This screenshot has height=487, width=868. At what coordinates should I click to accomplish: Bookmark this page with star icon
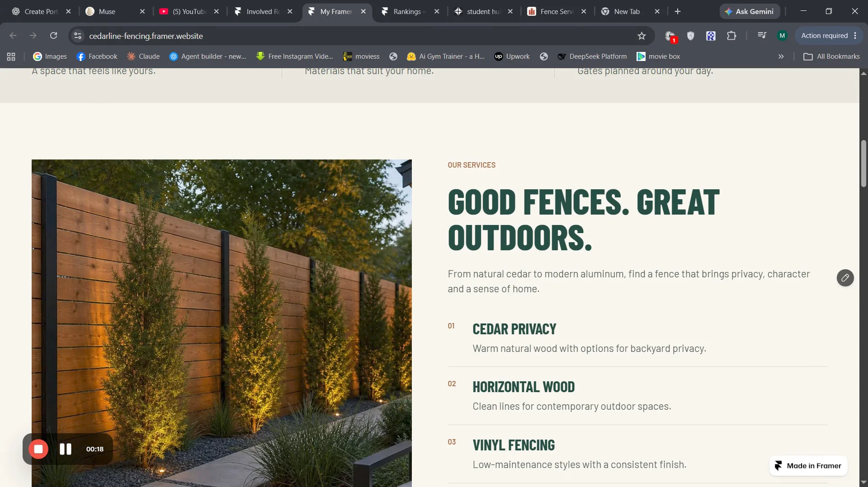coord(642,36)
